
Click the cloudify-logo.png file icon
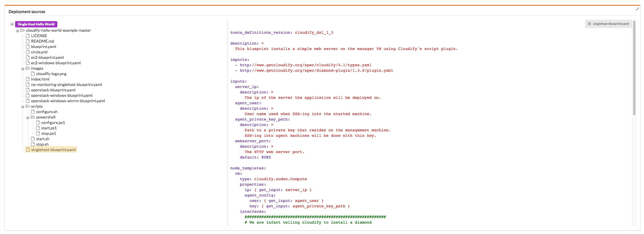(33, 74)
